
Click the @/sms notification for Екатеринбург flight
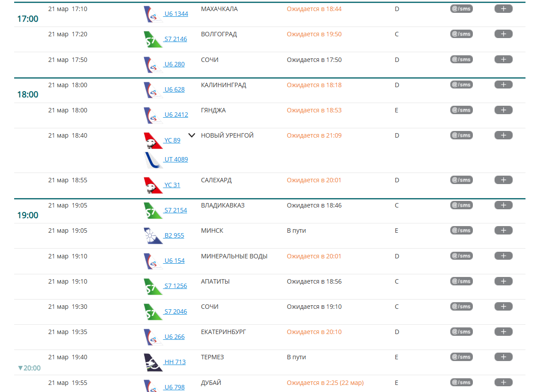[461, 331]
